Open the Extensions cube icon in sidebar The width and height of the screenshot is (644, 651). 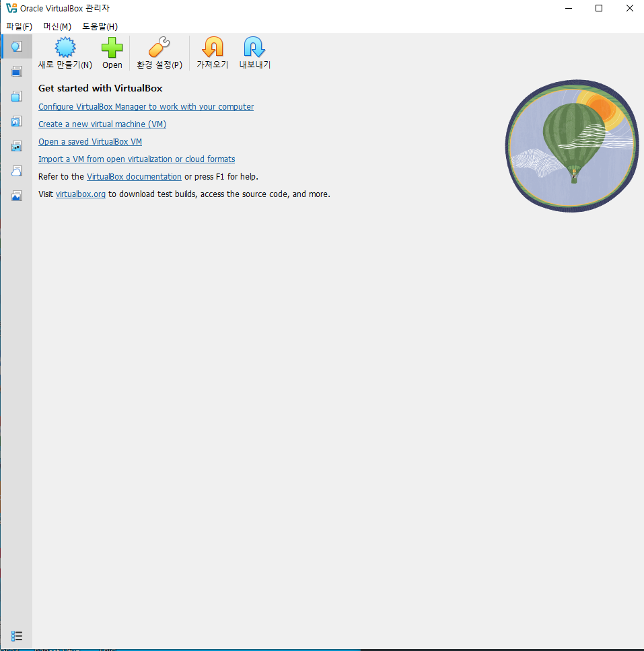point(17,96)
